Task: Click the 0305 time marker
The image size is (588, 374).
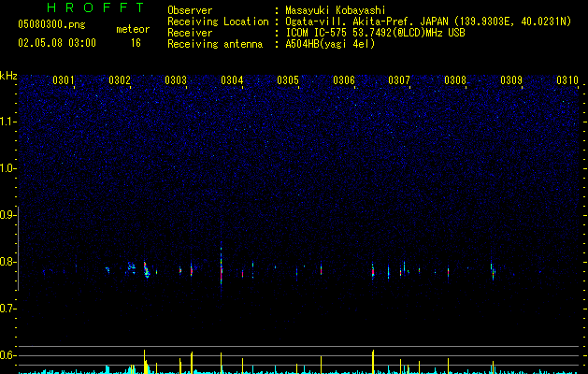Action: pyautogui.click(x=288, y=80)
